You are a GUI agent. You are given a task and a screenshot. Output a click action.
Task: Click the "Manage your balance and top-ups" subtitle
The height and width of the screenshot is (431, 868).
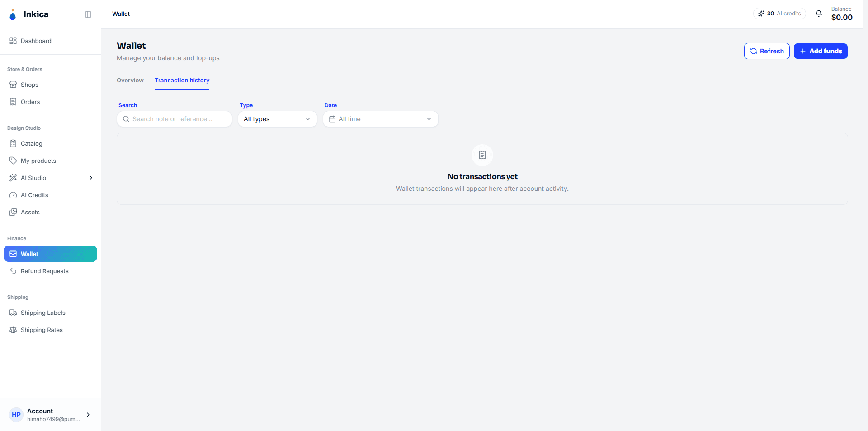(x=168, y=58)
